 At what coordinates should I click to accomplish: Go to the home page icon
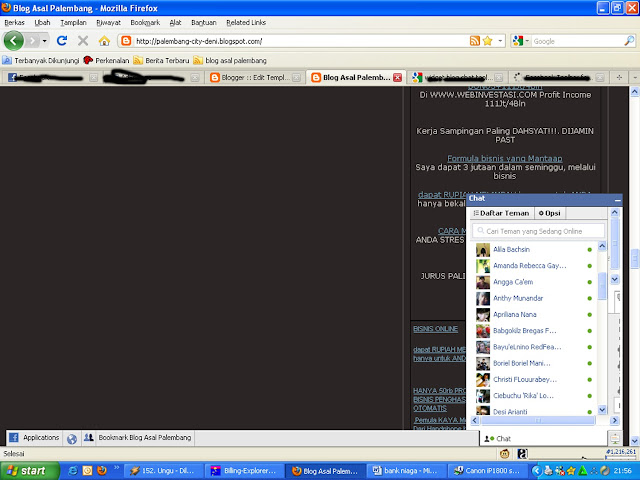(x=104, y=40)
